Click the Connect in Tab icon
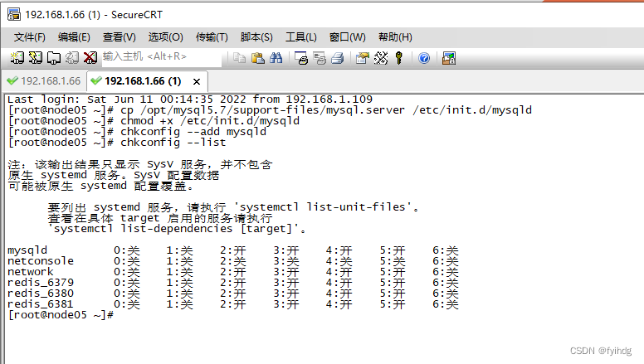Screen dimensions: 644x364 coord(53,58)
